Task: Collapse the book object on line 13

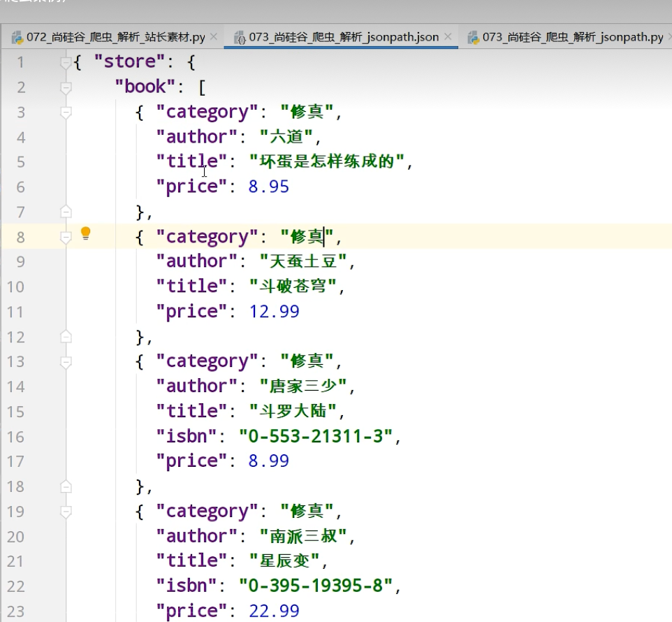Action: click(66, 362)
